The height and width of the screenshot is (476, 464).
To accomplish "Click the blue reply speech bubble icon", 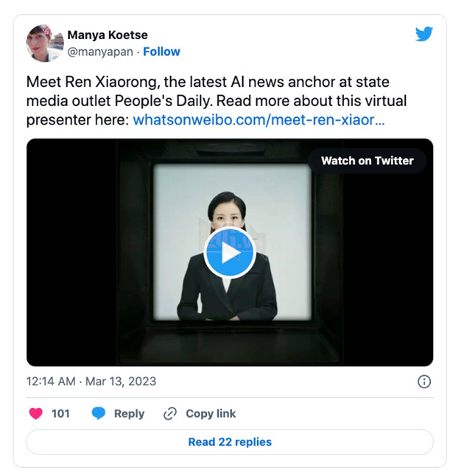I will click(x=99, y=413).
